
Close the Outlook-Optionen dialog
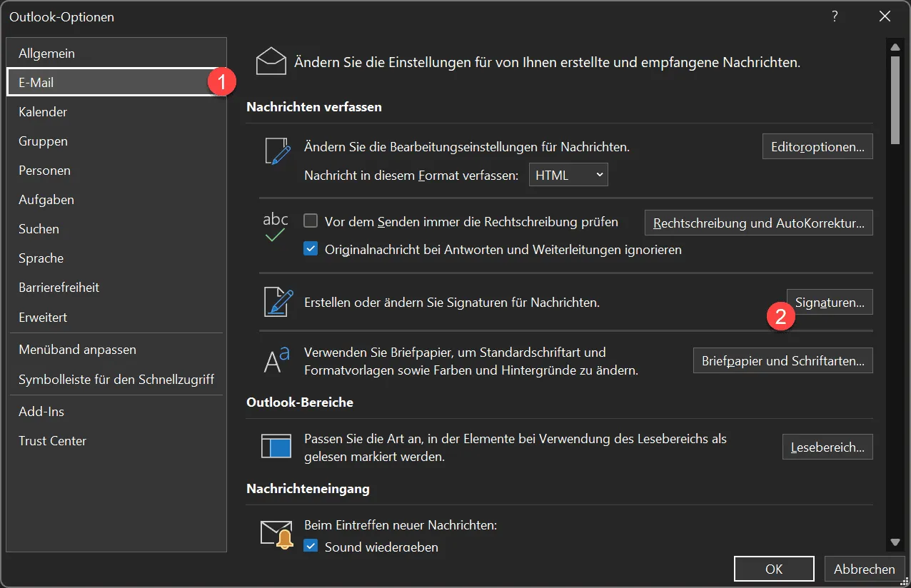[x=885, y=16]
